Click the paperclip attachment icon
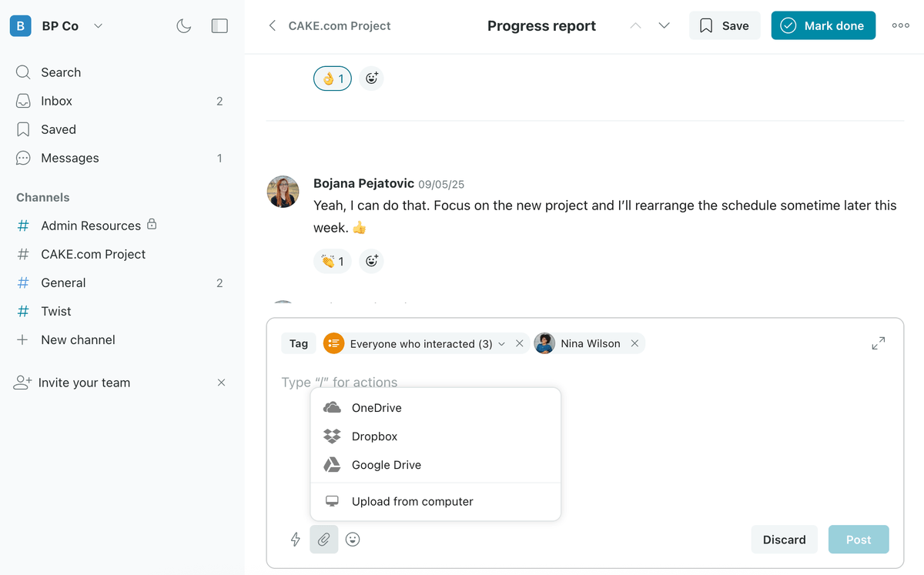 point(324,540)
